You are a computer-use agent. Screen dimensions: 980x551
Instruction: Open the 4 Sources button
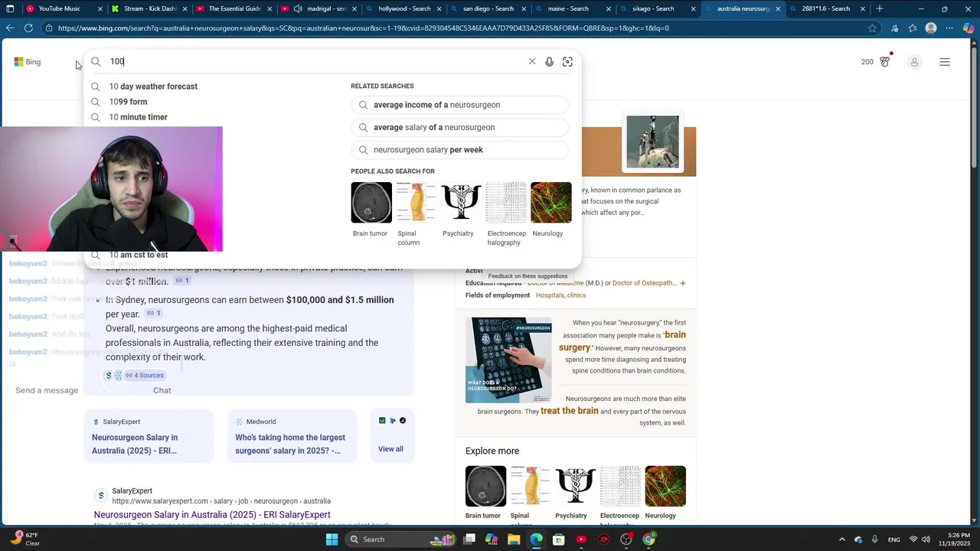[145, 375]
